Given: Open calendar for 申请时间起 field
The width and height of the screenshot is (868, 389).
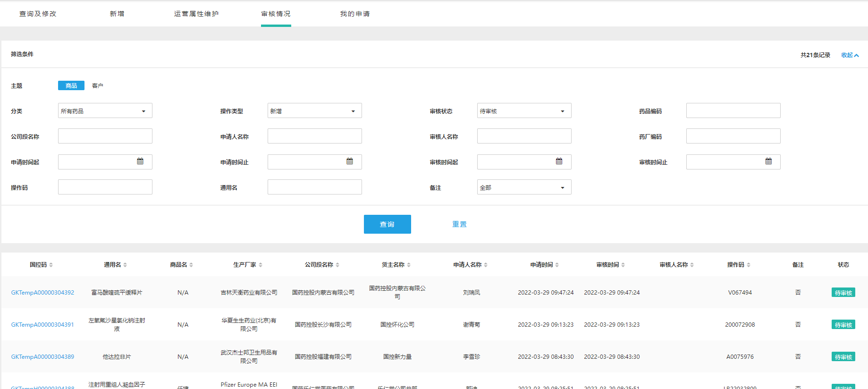Looking at the screenshot, I should [140, 161].
